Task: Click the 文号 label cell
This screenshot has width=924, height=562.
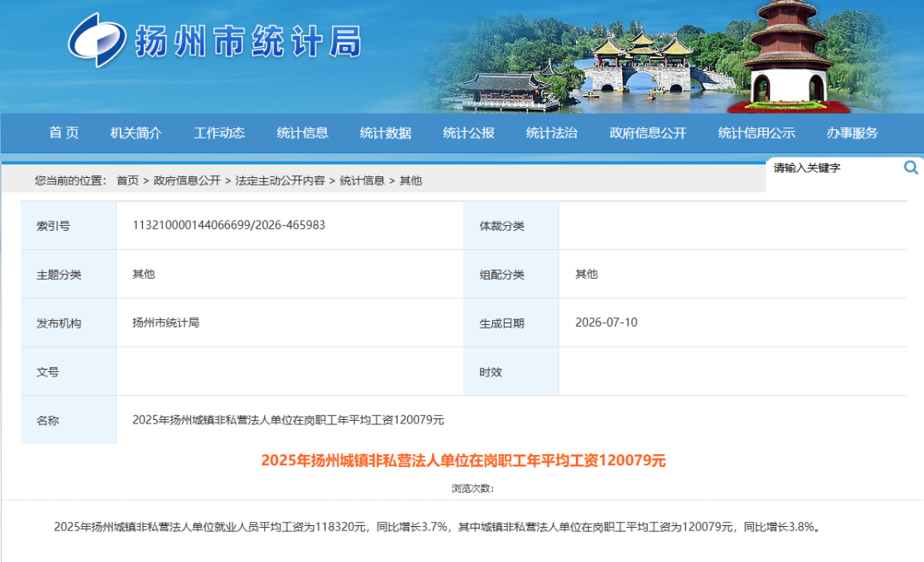Action: point(68,372)
